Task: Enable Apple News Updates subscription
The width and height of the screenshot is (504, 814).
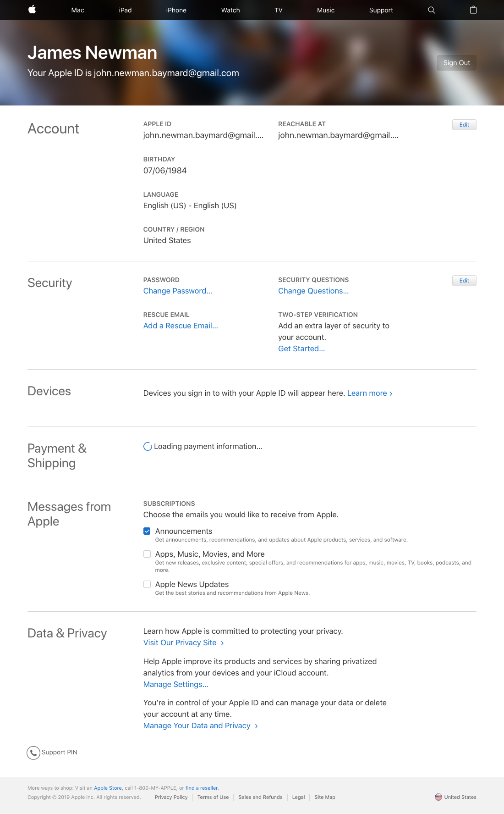Action: (147, 584)
